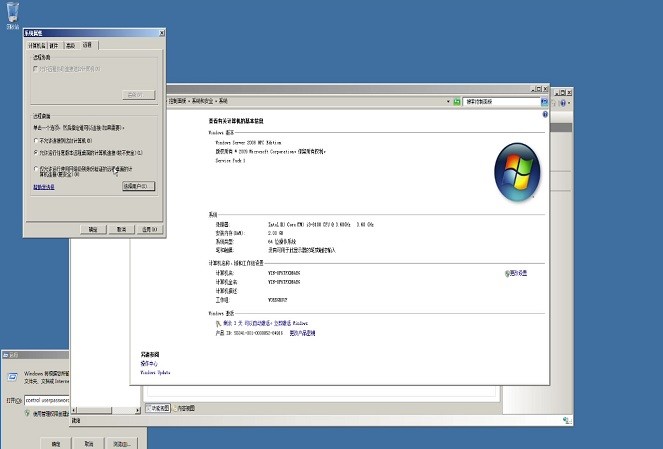The width and height of the screenshot is (663, 449).
Task: Click the help icon in the rear window toolbar
Action: coord(563,103)
